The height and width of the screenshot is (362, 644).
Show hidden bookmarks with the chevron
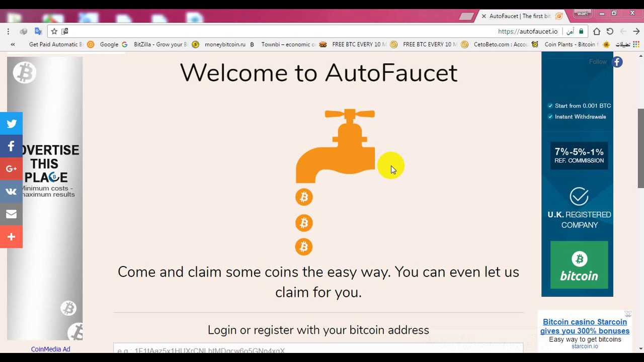coord(13,44)
